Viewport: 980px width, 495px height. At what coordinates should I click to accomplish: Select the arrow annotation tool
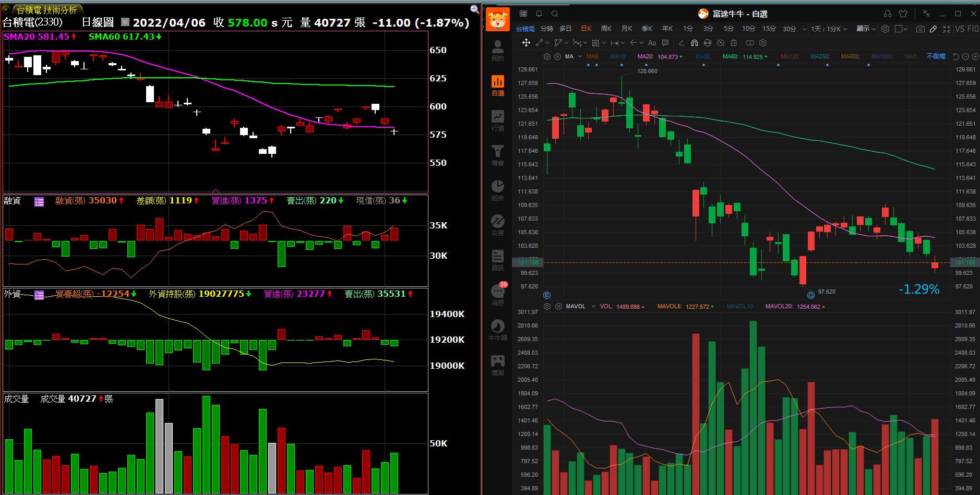pos(633,43)
